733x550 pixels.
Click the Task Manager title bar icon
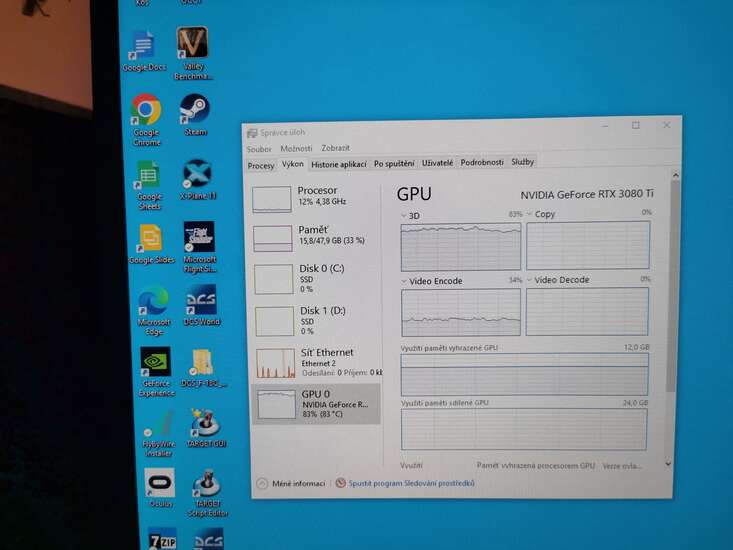[252, 133]
